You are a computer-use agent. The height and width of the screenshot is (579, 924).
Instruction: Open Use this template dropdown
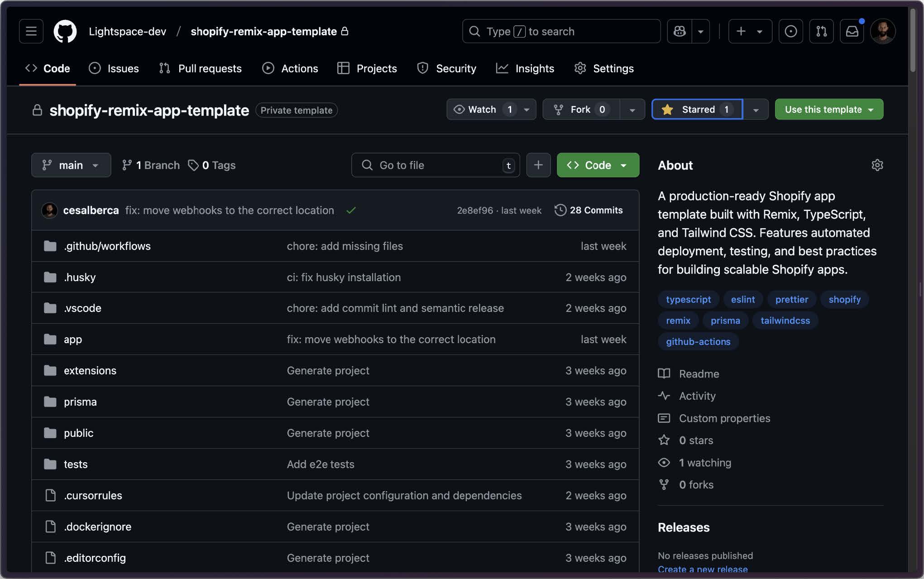tap(829, 110)
